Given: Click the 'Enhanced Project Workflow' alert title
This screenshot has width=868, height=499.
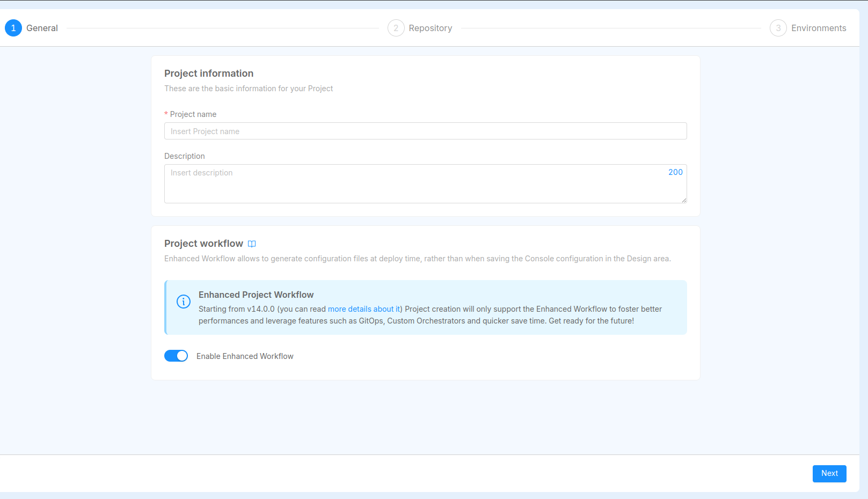Looking at the screenshot, I should click(256, 295).
